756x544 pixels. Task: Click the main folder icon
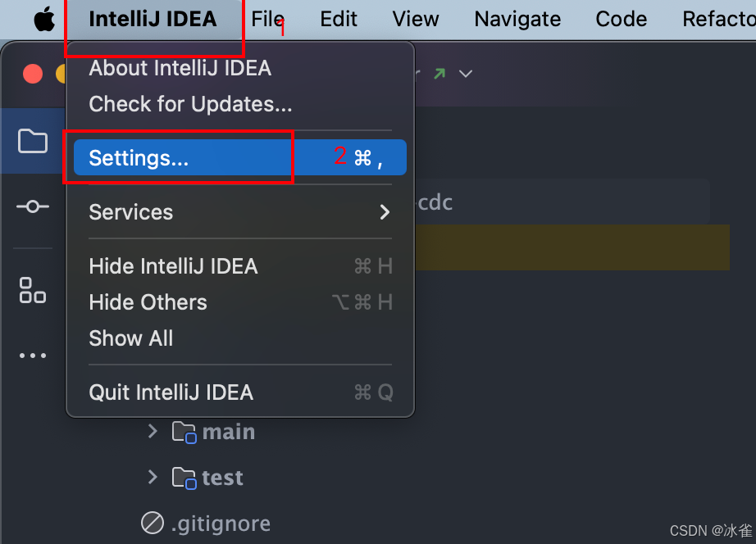click(184, 432)
